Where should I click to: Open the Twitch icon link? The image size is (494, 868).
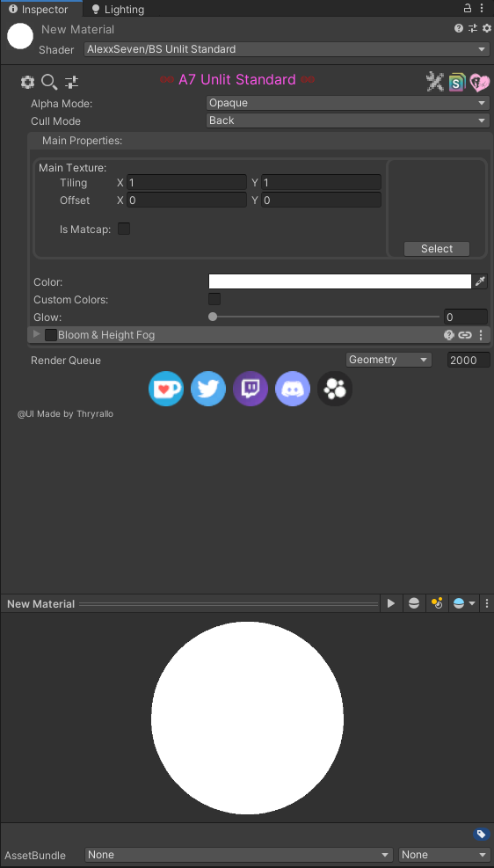pos(250,390)
